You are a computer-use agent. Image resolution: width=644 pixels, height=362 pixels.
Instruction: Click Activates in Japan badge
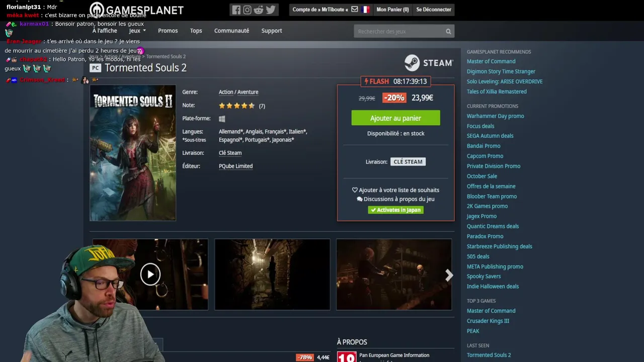tap(395, 210)
